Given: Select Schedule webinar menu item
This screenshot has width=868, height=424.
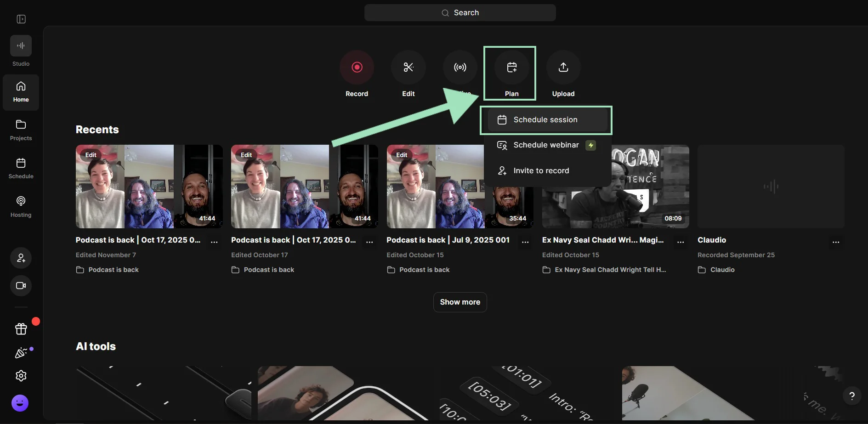Looking at the screenshot, I should (547, 145).
